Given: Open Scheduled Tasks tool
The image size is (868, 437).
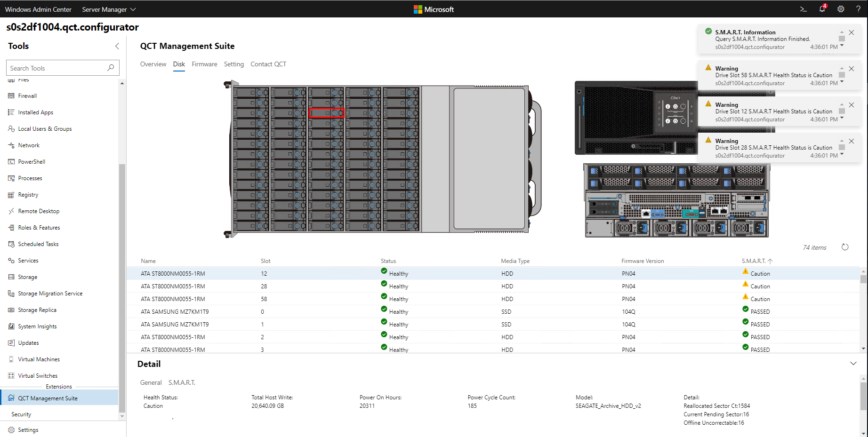Looking at the screenshot, I should click(x=38, y=244).
